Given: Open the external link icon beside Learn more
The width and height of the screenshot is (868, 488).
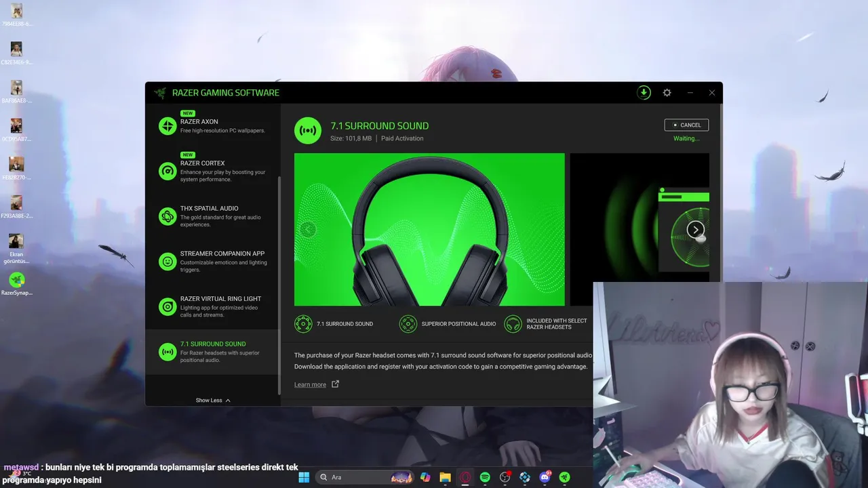Looking at the screenshot, I should coord(335,384).
